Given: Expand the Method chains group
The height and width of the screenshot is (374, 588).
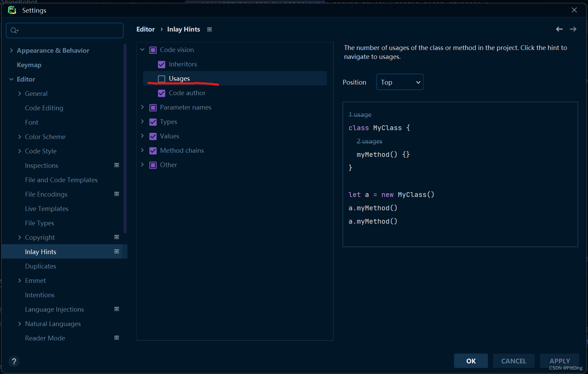Looking at the screenshot, I should point(143,150).
